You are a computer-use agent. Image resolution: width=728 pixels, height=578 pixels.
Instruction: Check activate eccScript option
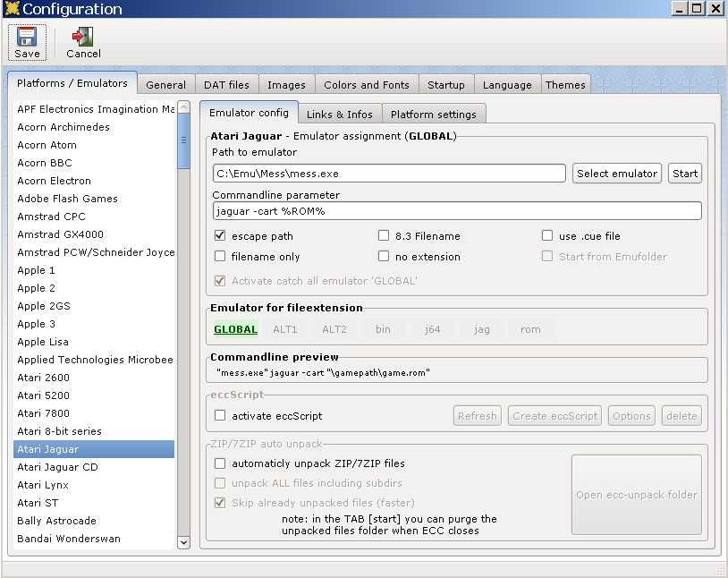pyautogui.click(x=220, y=415)
